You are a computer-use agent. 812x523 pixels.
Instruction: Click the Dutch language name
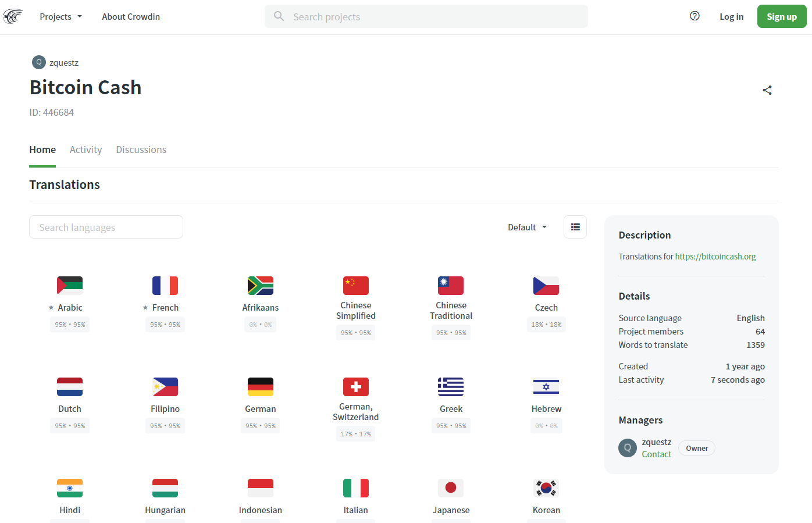coord(70,409)
